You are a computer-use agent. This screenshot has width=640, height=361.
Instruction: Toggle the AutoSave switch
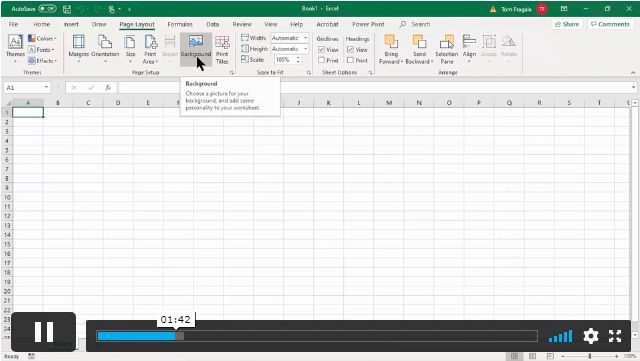pyautogui.click(x=47, y=9)
